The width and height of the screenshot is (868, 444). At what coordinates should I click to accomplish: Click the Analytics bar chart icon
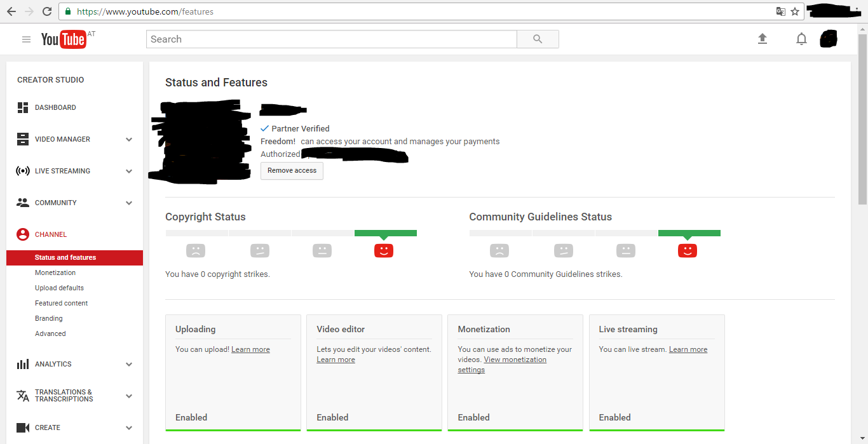(23, 364)
